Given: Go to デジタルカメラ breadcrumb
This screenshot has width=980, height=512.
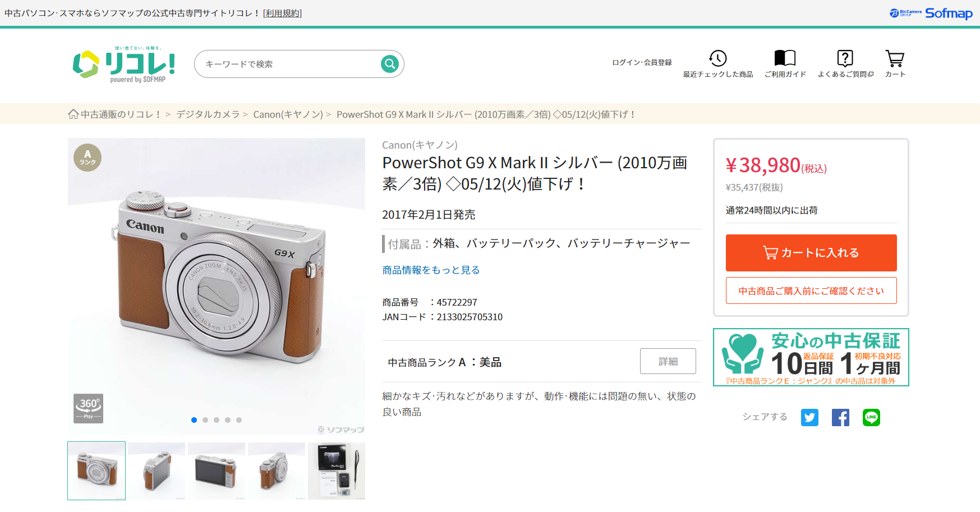Looking at the screenshot, I should [208, 114].
